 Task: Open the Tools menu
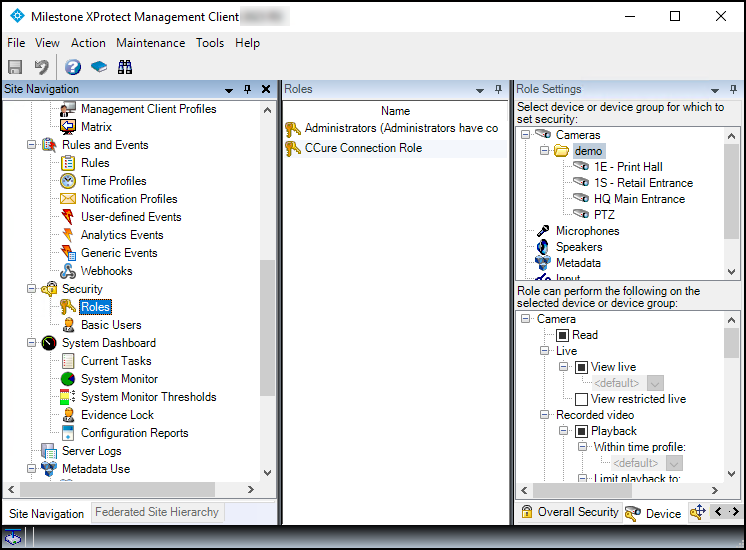pyautogui.click(x=210, y=43)
